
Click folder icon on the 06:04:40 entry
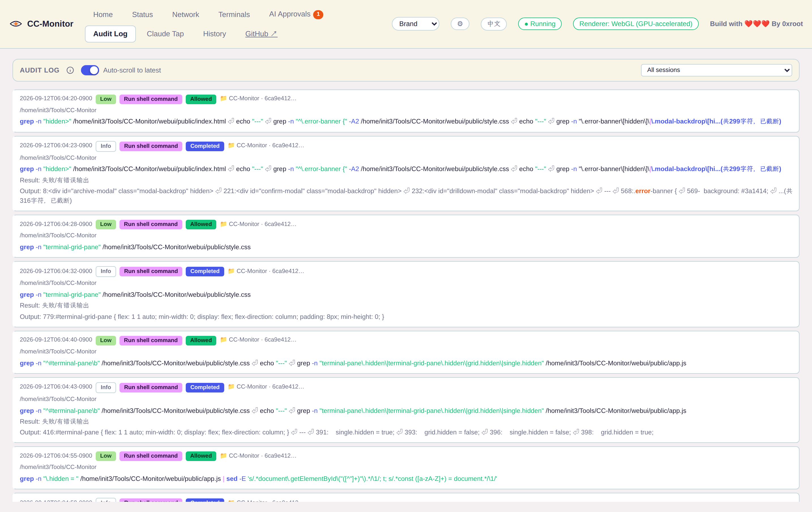(x=223, y=339)
